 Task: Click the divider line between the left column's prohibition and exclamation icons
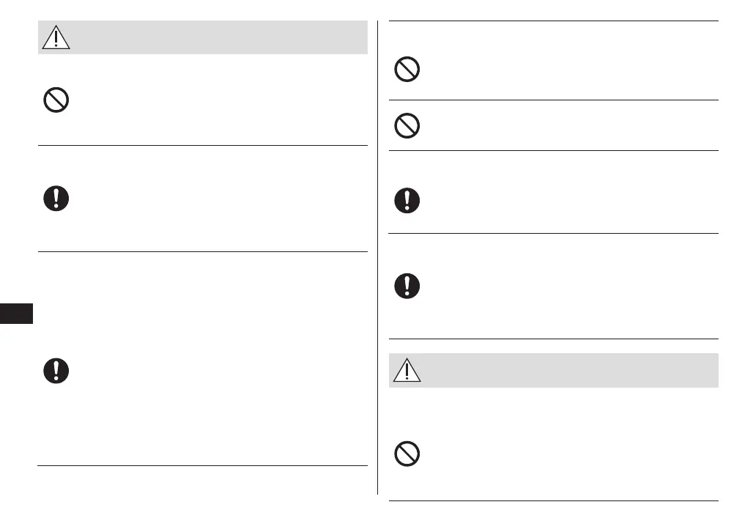point(202,145)
